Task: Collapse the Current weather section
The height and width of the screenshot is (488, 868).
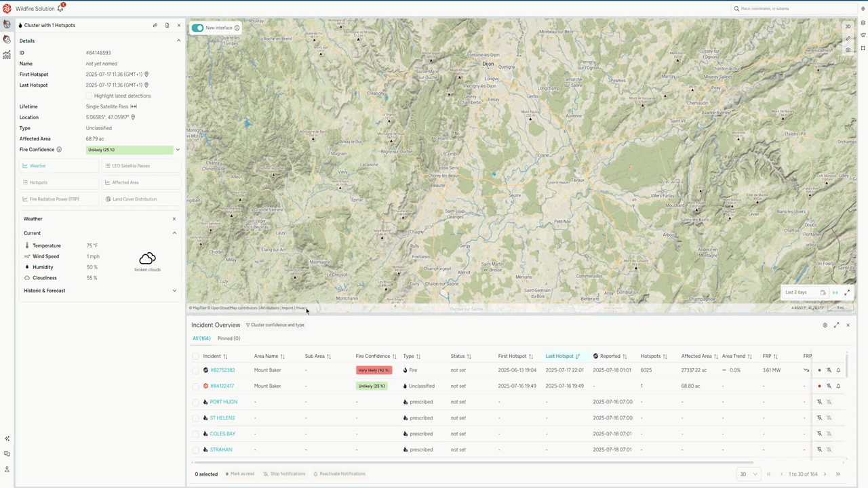Action: tap(174, 233)
